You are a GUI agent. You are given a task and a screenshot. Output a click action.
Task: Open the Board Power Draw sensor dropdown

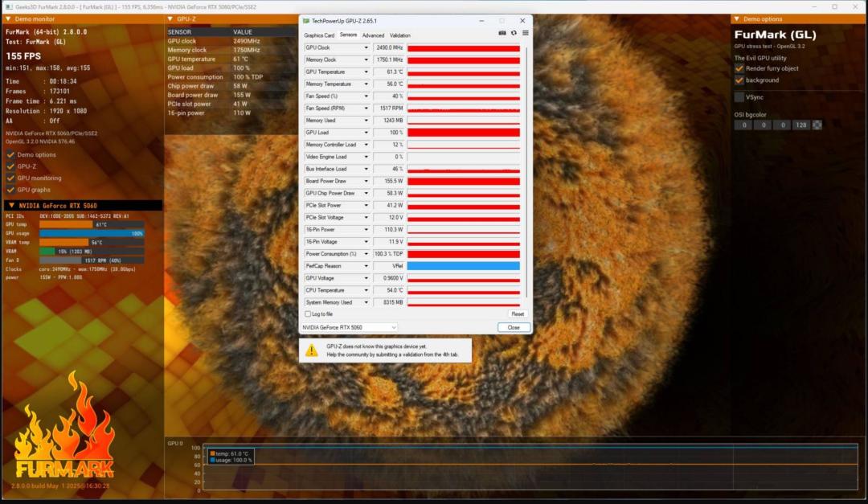click(x=366, y=181)
